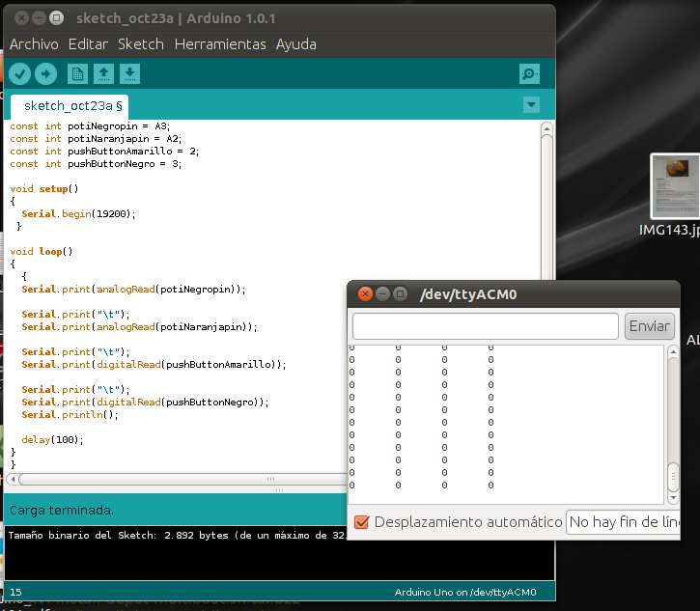The height and width of the screenshot is (611, 700).
Task: Click serial monitor scrollbar up arrow
Action: pos(673,352)
